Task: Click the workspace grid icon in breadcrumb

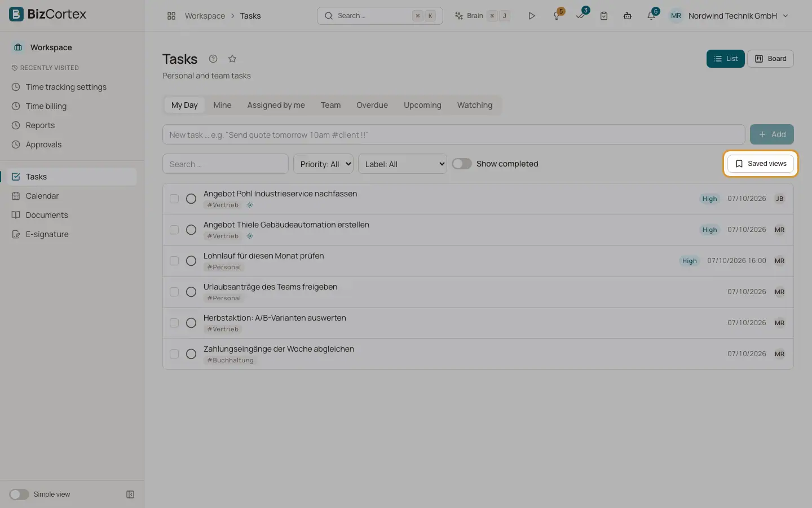Action: pyautogui.click(x=171, y=16)
